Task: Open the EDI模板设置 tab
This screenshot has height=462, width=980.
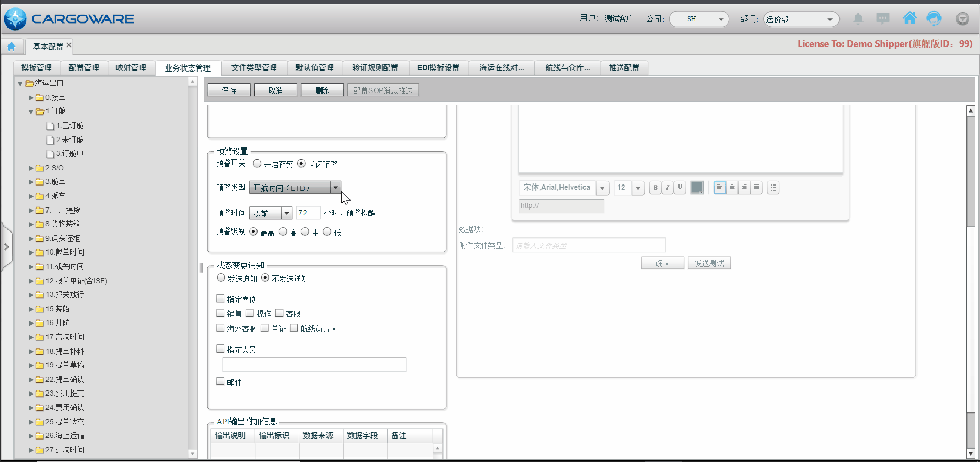Action: point(438,67)
